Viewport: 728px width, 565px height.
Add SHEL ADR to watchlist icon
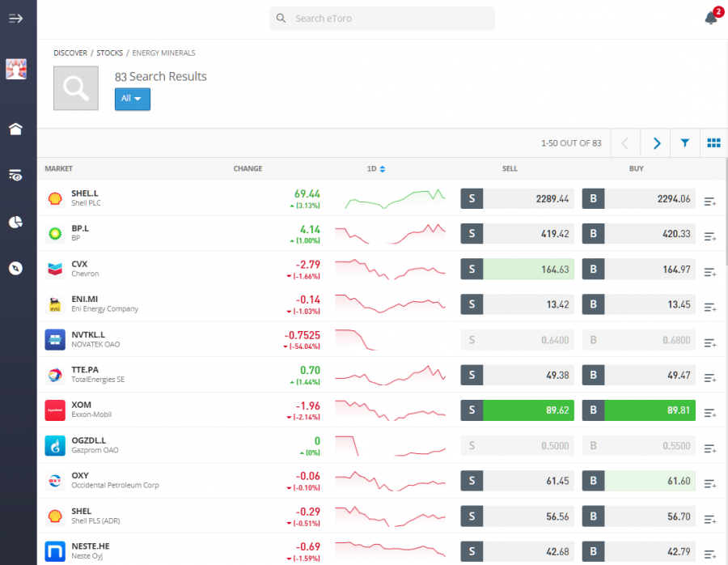pyautogui.click(x=710, y=519)
